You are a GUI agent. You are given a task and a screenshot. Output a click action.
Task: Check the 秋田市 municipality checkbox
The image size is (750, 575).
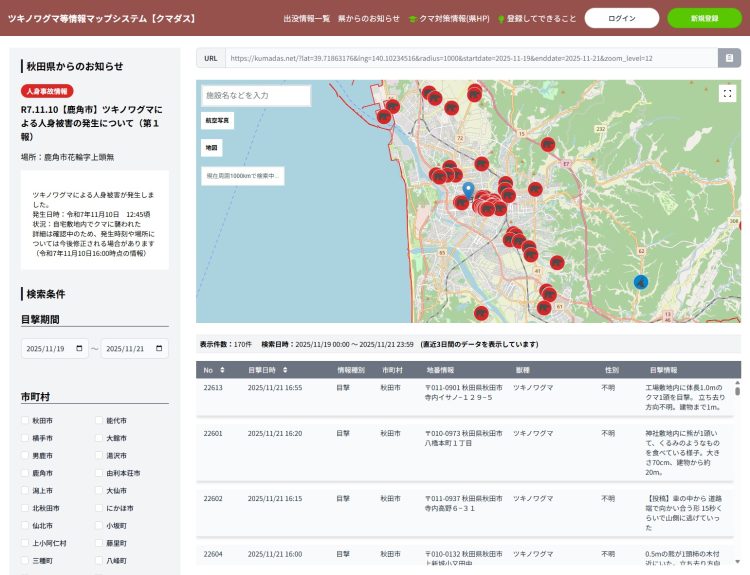[26, 421]
